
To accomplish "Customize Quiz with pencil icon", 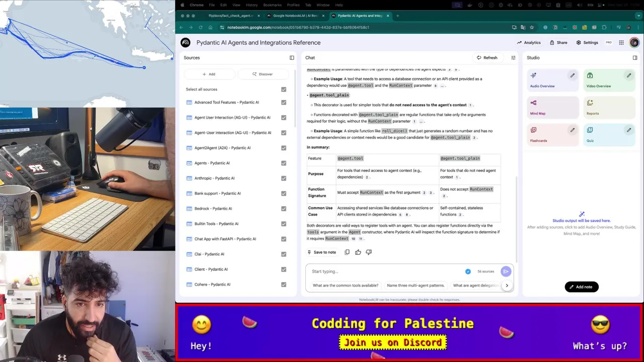I will [628, 130].
